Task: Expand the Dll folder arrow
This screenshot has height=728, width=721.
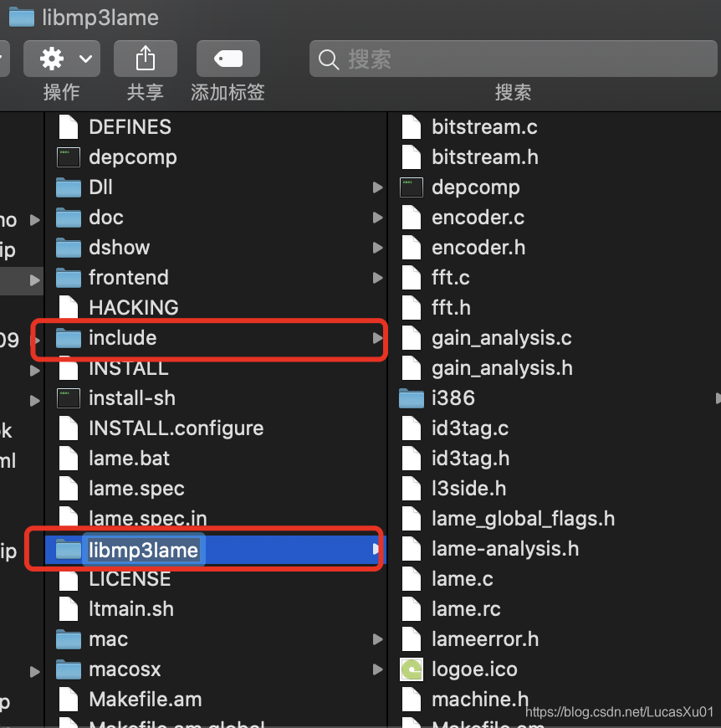Action: click(x=378, y=187)
